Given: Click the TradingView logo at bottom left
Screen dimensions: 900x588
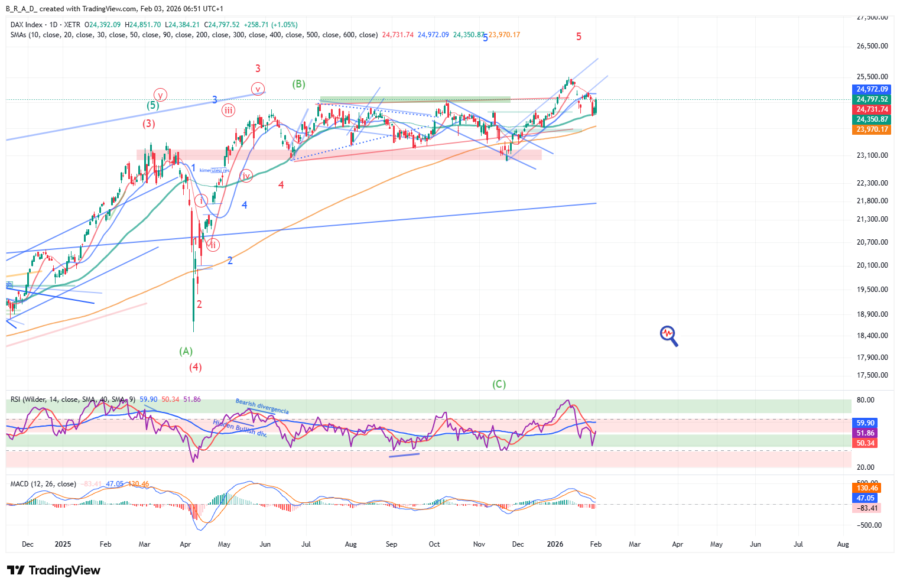Looking at the screenshot, I should (54, 570).
